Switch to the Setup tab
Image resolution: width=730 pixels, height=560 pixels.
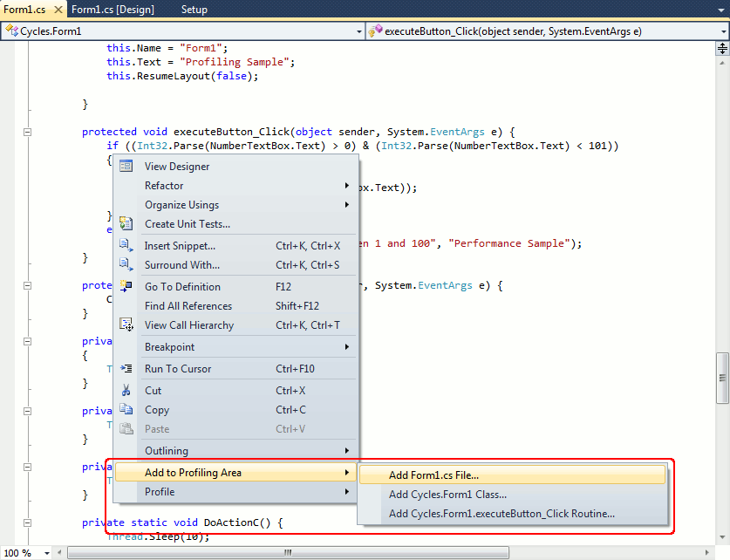point(194,10)
